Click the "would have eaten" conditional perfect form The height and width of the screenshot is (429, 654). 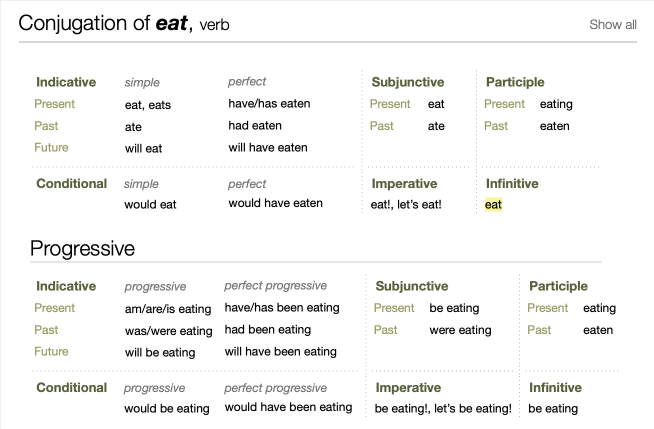(x=275, y=203)
